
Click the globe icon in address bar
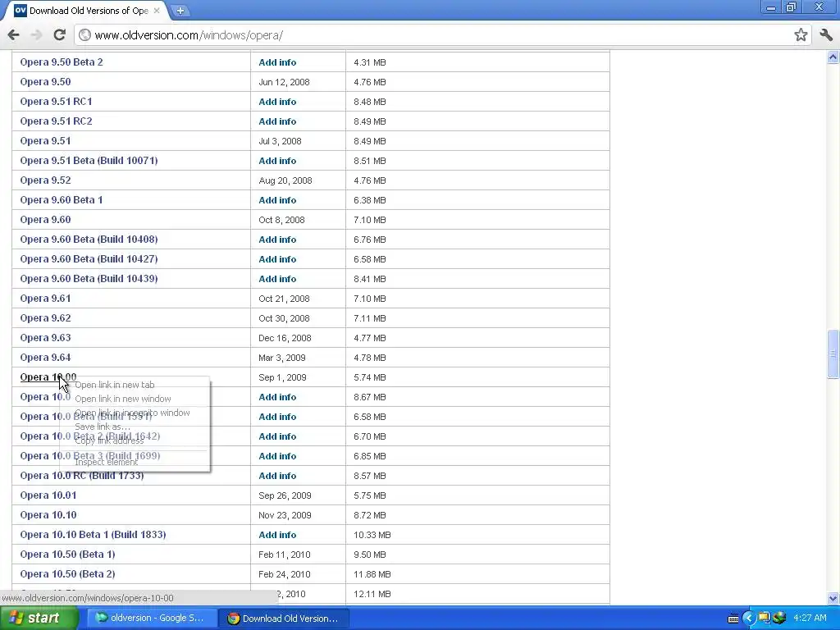(84, 34)
